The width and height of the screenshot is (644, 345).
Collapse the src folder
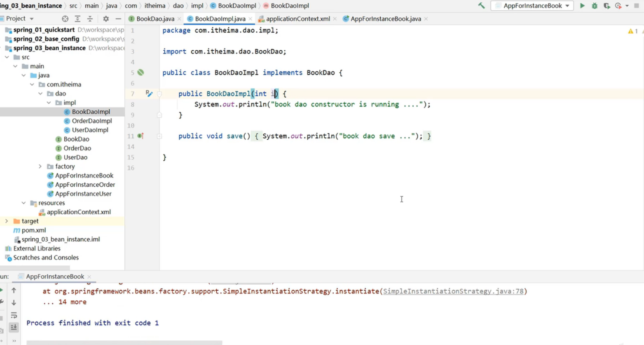[7, 57]
